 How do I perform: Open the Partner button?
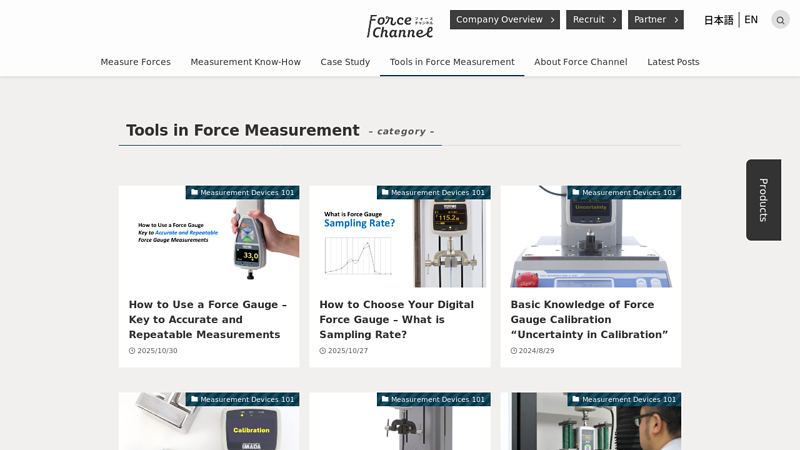point(656,19)
